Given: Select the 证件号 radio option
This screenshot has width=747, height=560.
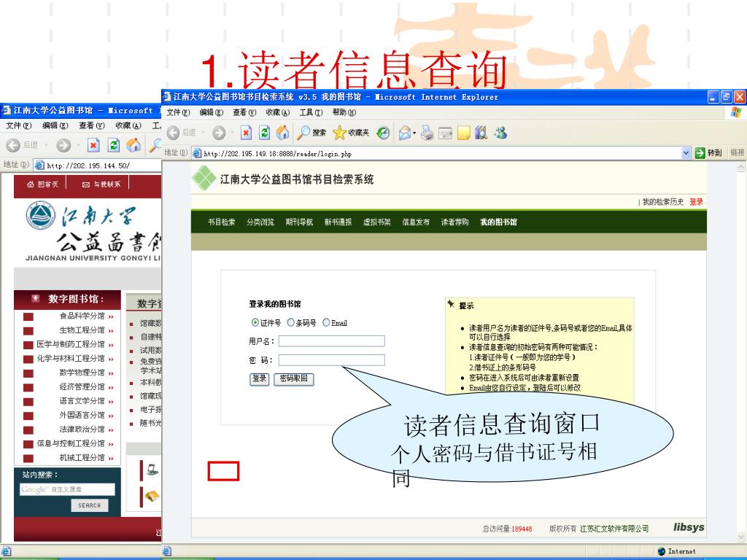Looking at the screenshot, I should 255,322.
